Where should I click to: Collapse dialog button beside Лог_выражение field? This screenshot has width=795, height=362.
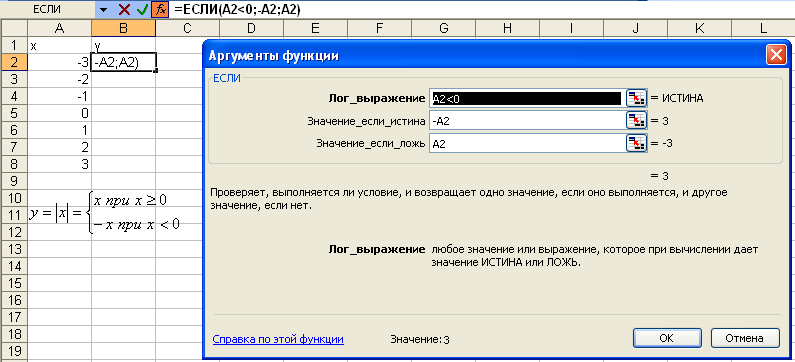(x=636, y=98)
